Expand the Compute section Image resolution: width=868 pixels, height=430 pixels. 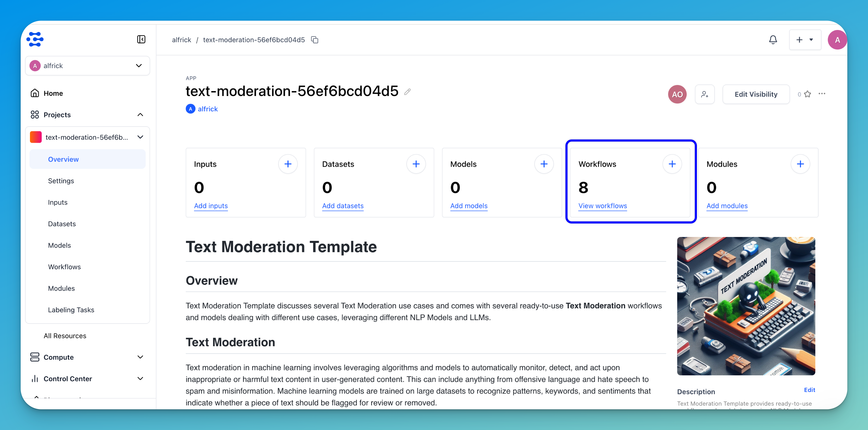click(140, 357)
